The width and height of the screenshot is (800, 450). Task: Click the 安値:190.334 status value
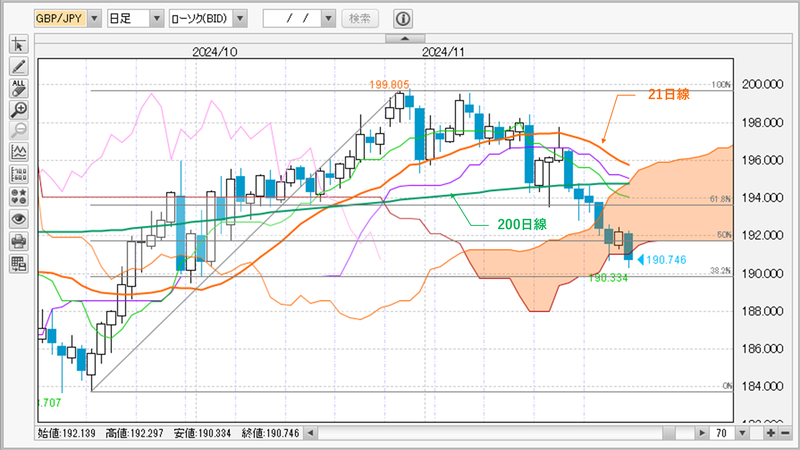tap(203, 433)
